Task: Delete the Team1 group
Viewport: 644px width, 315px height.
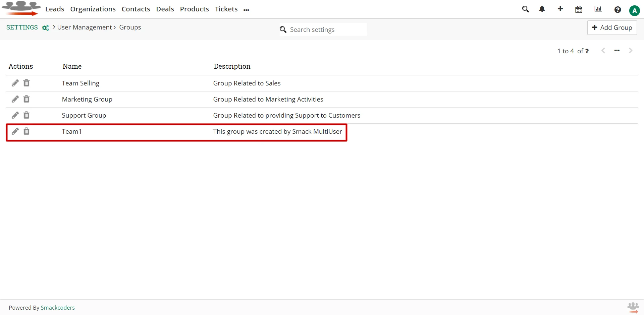Action: coord(26,131)
